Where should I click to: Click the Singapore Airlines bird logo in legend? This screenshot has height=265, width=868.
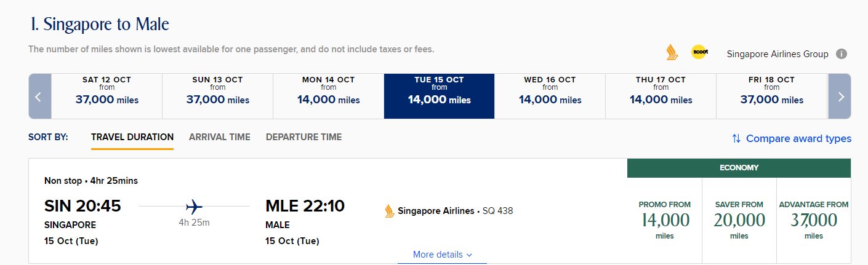(672, 53)
